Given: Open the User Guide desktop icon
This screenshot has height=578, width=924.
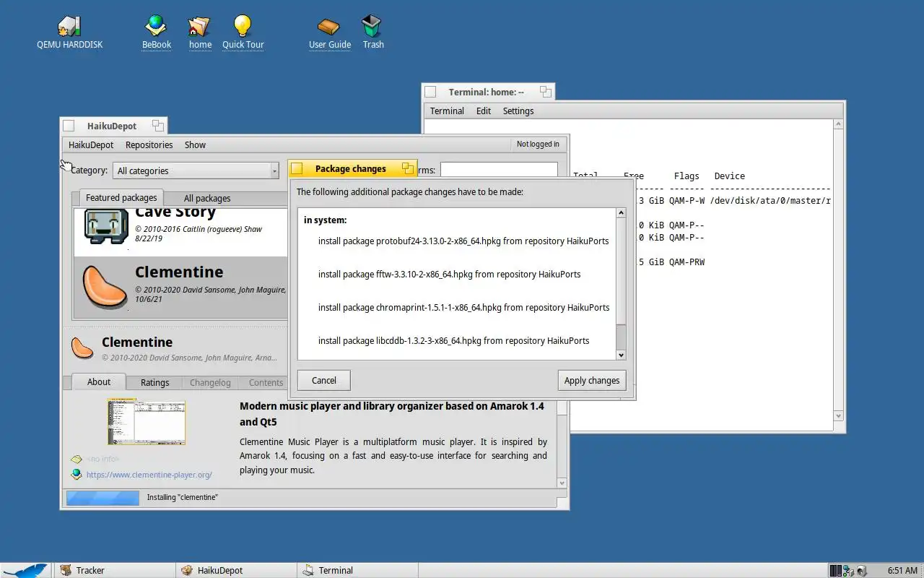Looking at the screenshot, I should 329,26.
